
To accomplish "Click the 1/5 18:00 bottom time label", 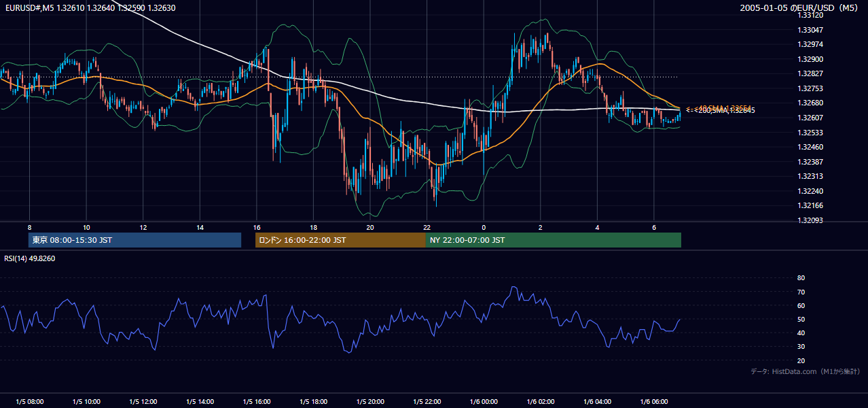I will pyautogui.click(x=313, y=402).
